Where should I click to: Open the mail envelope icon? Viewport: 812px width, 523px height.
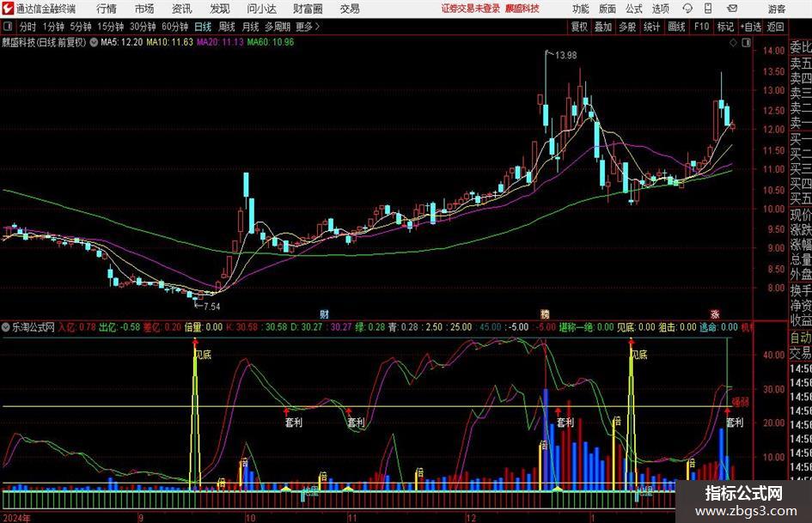732,9
